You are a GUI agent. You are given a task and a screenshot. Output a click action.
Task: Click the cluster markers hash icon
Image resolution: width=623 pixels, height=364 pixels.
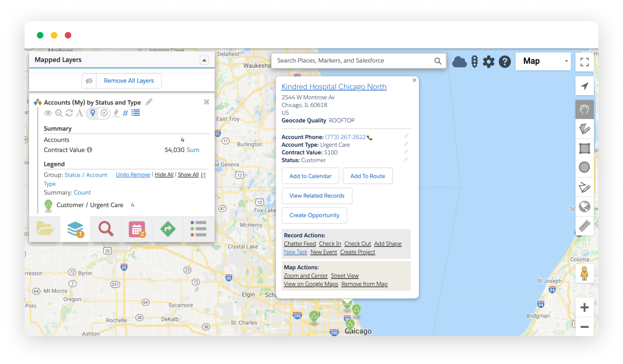pos(125,113)
